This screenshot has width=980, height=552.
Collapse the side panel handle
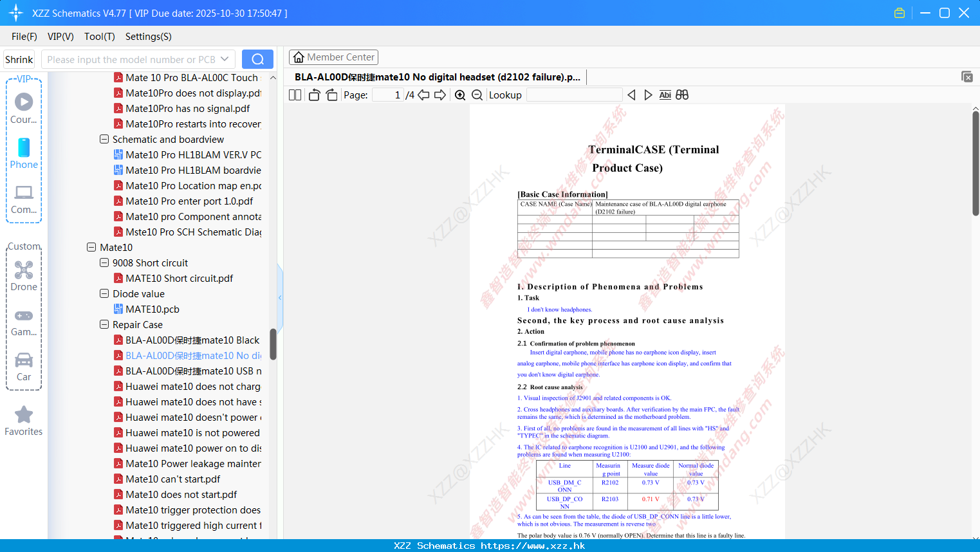pos(280,297)
